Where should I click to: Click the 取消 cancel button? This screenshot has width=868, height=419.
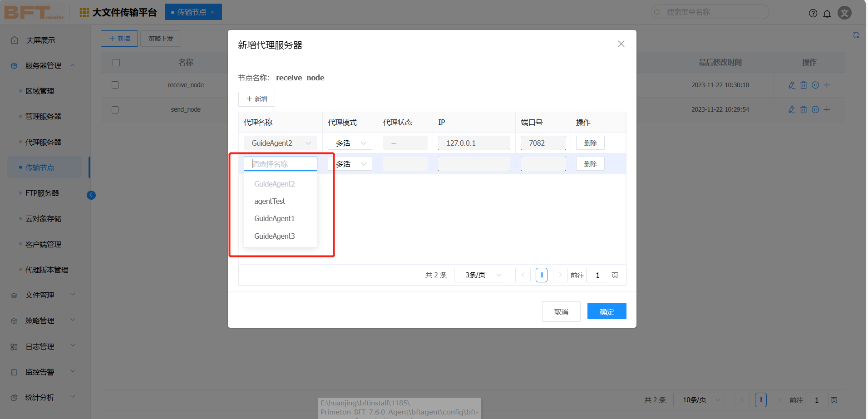point(561,311)
